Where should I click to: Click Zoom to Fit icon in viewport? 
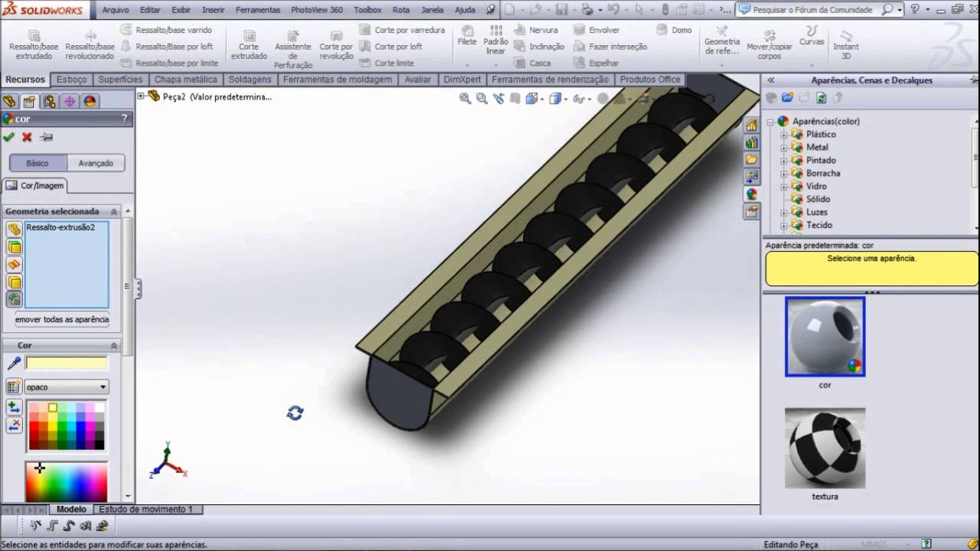pyautogui.click(x=465, y=98)
